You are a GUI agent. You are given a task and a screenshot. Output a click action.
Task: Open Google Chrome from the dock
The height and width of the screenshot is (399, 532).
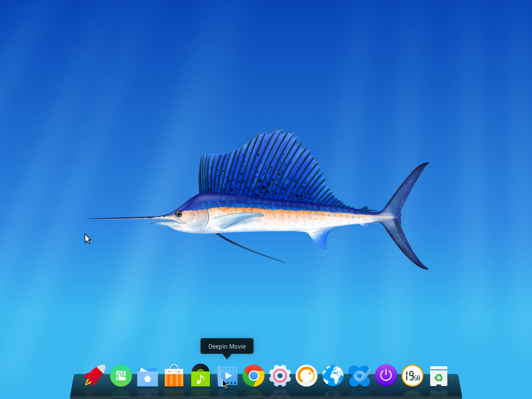[254, 376]
